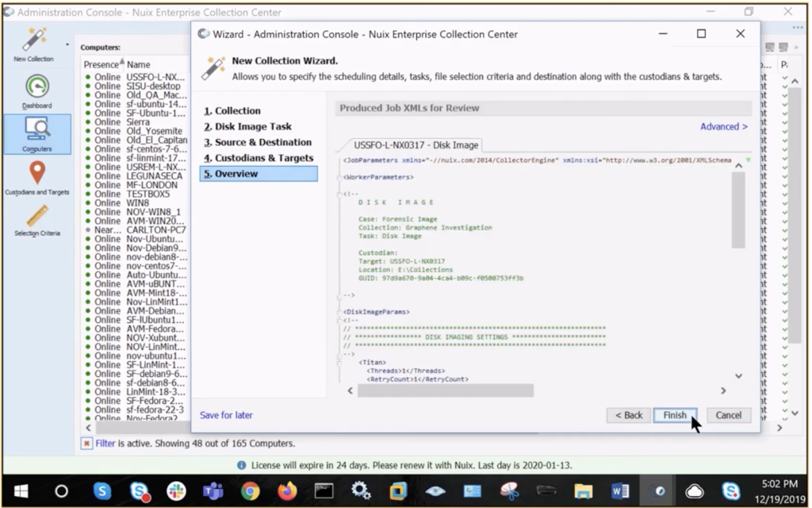Switch to the active Nuix taskbar icon
The width and height of the screenshot is (812, 508).
[657, 491]
